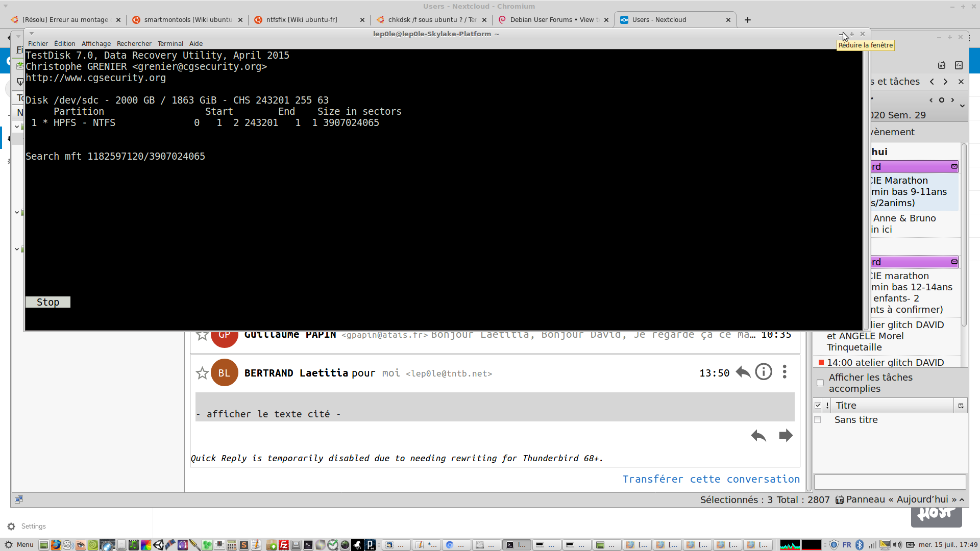Check the Sans titre task box
The width and height of the screenshot is (980, 551).
click(818, 420)
